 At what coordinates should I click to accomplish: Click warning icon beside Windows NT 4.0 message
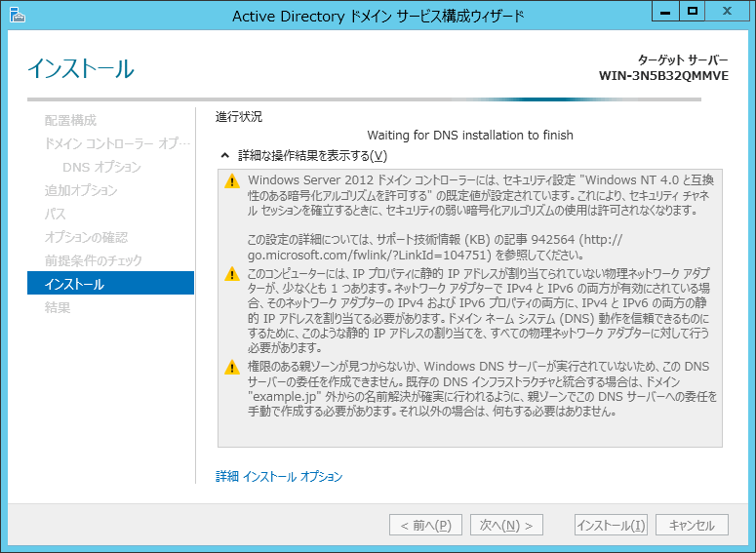(x=232, y=181)
